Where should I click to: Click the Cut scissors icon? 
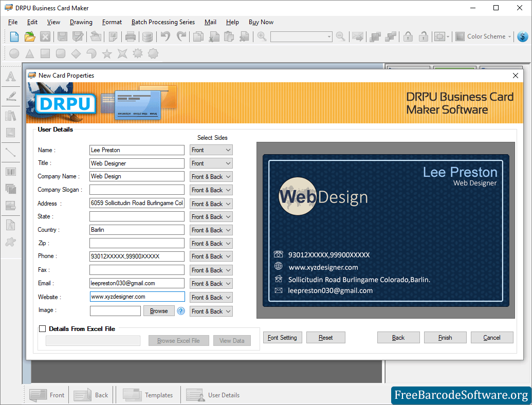(x=214, y=36)
